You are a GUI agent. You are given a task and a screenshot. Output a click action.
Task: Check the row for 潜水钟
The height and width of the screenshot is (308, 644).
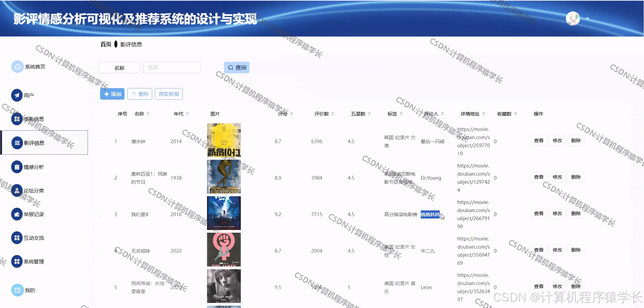(x=100, y=142)
